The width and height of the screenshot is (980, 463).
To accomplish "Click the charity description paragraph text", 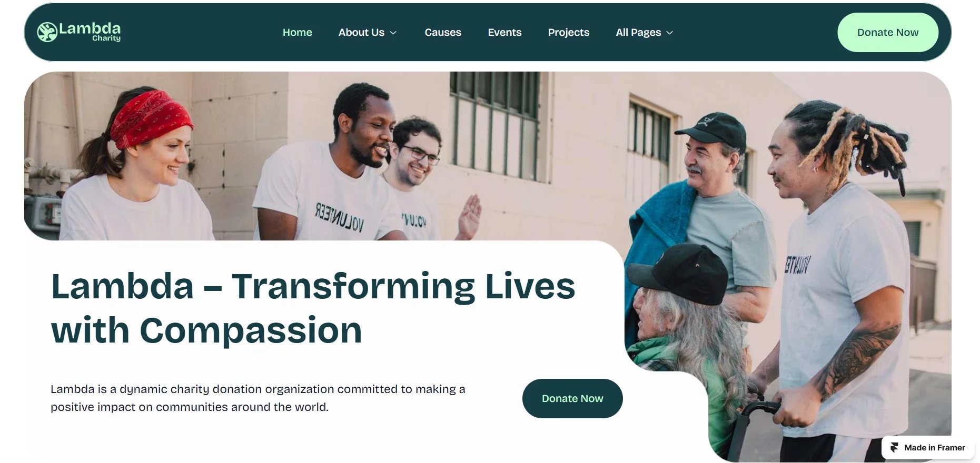I will pyautogui.click(x=258, y=398).
